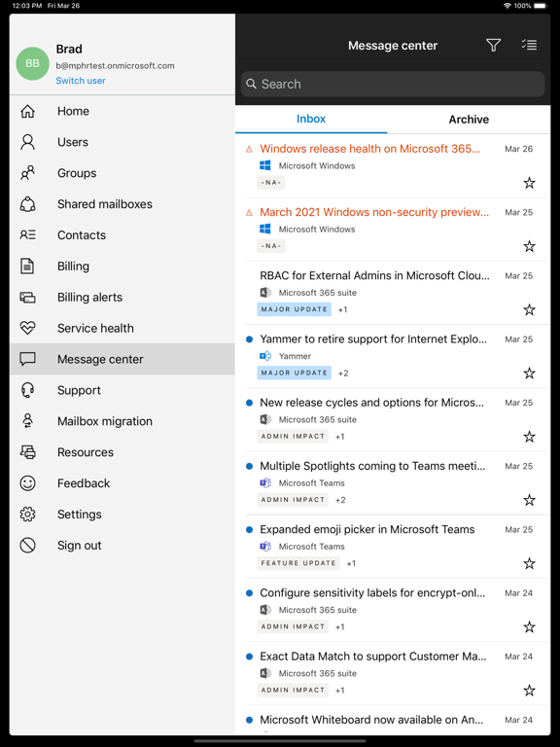Screen dimensions: 560x747
Task: Click search magnifier icon in search bar
Action: pos(251,84)
